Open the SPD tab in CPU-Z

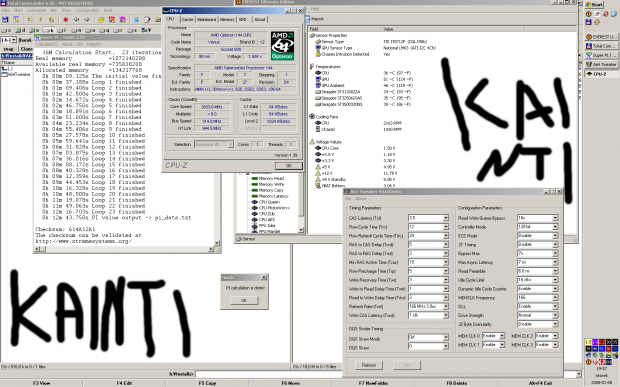click(243, 19)
